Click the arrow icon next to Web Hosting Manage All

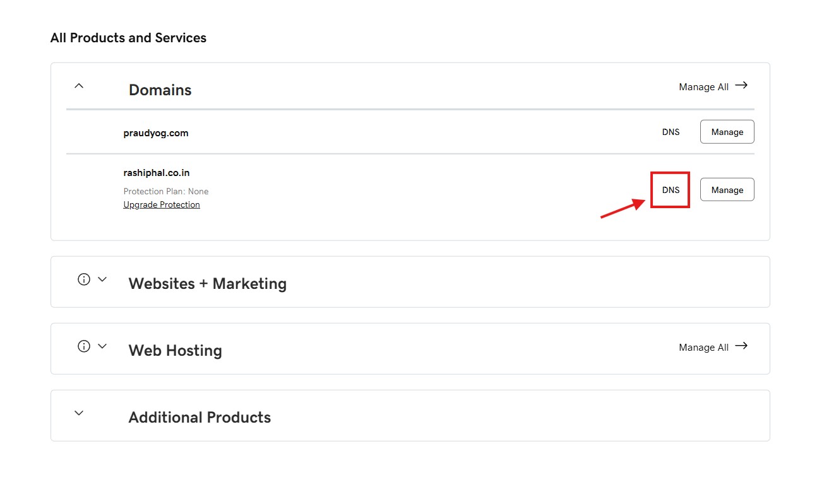click(741, 346)
